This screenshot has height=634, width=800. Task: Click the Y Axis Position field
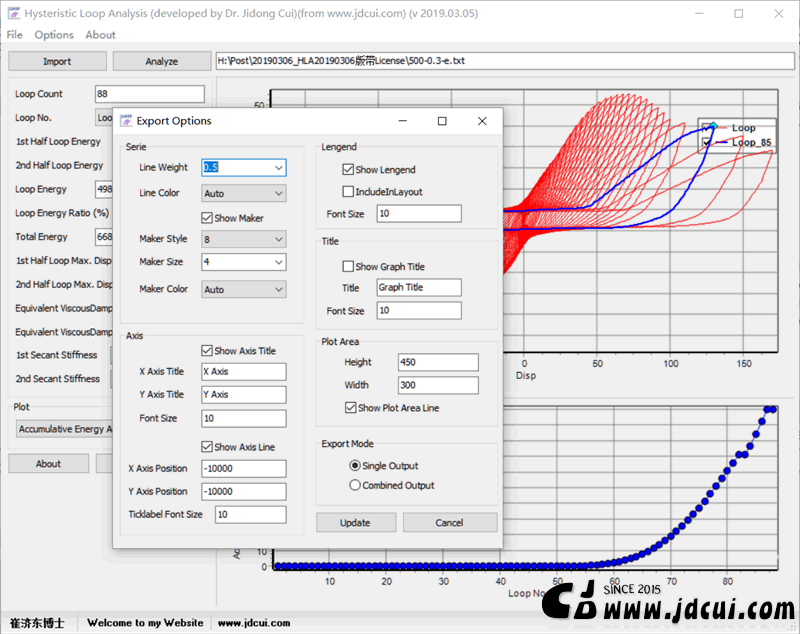pyautogui.click(x=244, y=491)
